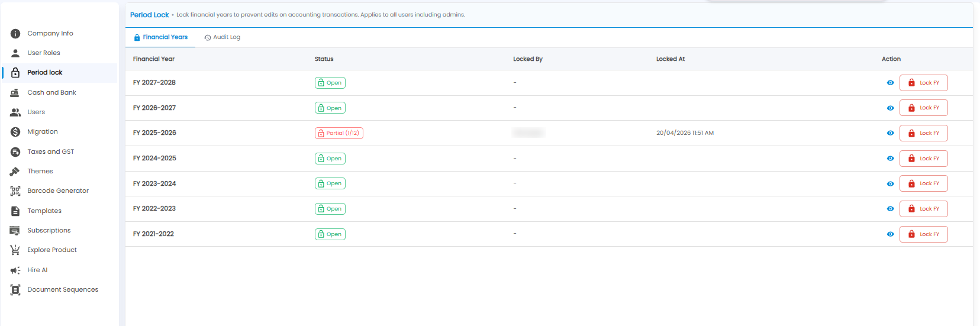The image size is (980, 326).
Task: Go to the Subscriptions page
Action: pyautogui.click(x=49, y=231)
